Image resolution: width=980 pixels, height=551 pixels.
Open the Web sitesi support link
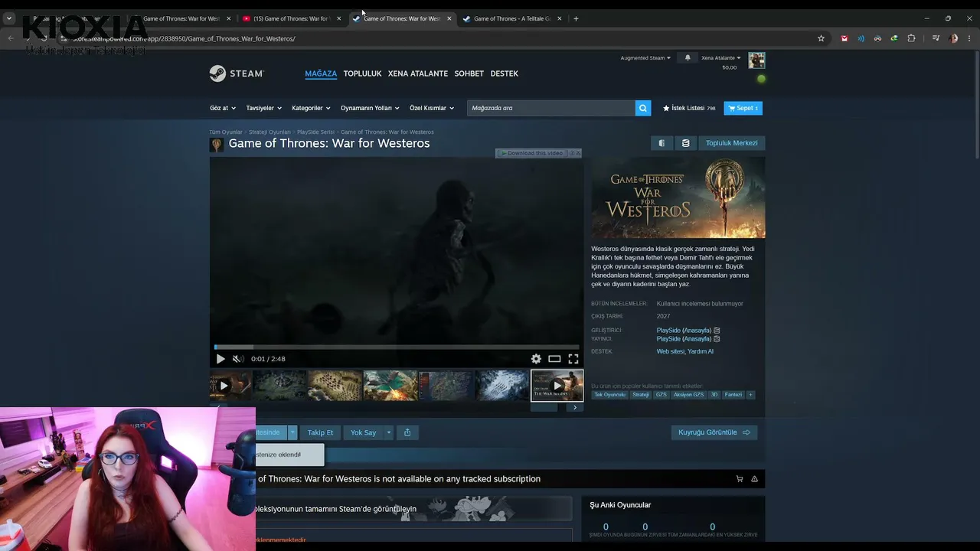[x=670, y=351]
